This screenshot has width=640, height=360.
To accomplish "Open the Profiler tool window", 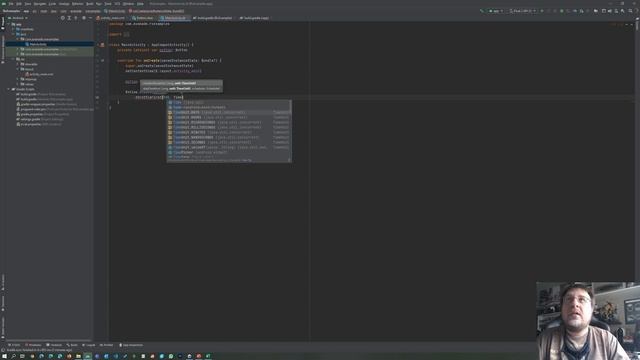I will tap(107, 345).
